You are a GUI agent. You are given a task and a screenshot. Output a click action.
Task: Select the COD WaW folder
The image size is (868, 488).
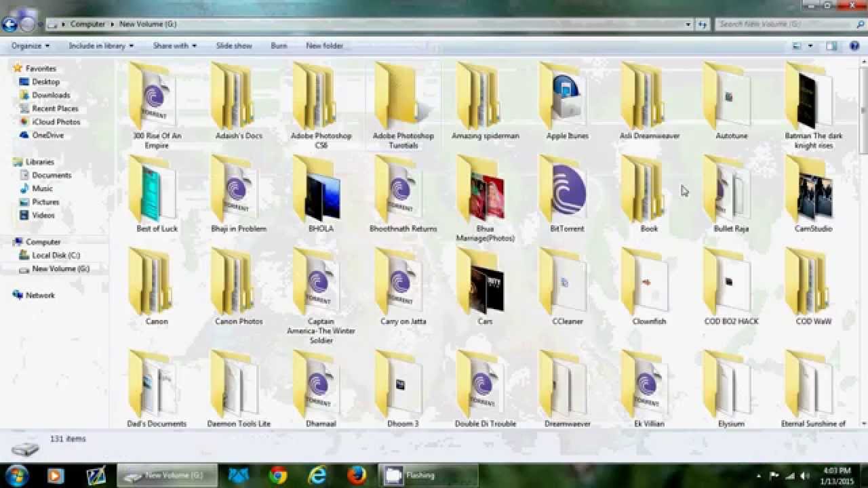click(x=813, y=287)
